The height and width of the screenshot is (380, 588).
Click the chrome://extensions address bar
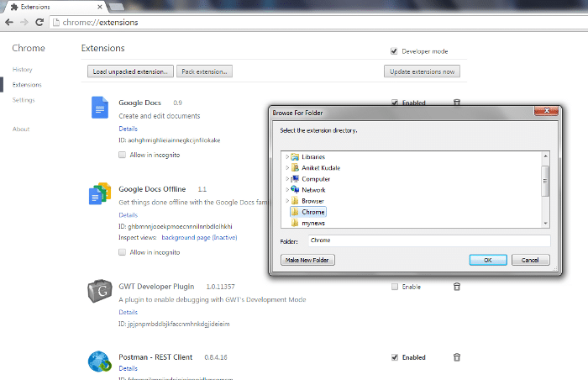coord(318,23)
